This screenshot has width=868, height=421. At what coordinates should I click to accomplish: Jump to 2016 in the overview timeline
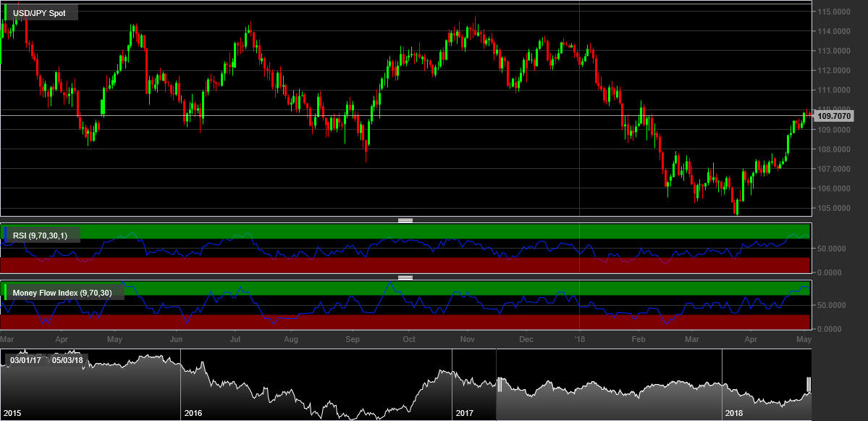(x=193, y=413)
